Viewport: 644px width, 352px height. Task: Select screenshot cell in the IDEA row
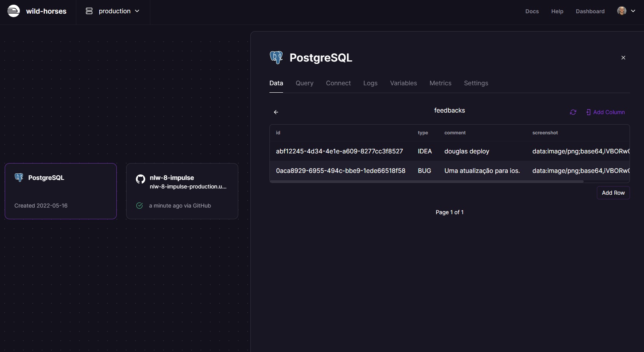[581, 151]
